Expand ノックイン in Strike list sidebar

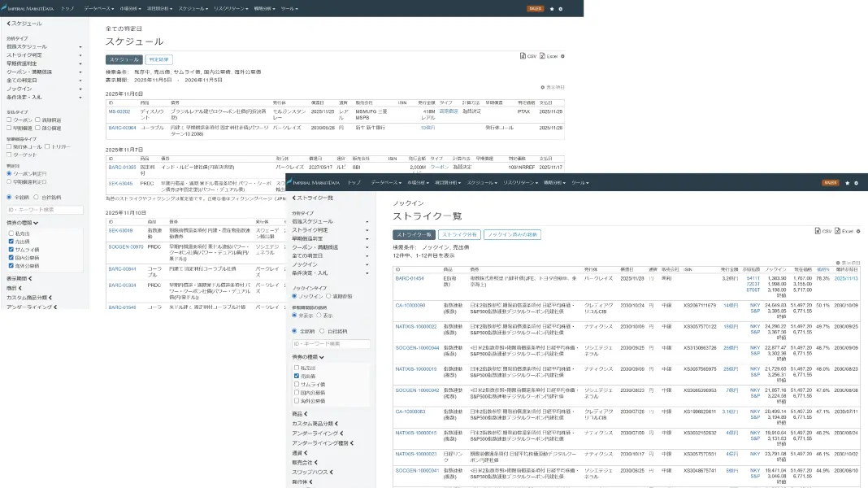coord(331,264)
